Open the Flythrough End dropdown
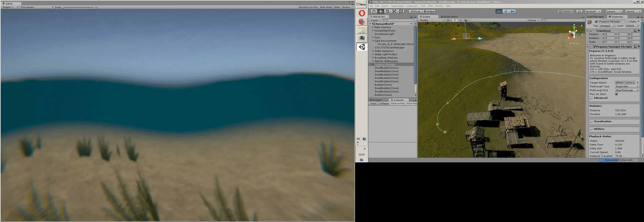 627,90
